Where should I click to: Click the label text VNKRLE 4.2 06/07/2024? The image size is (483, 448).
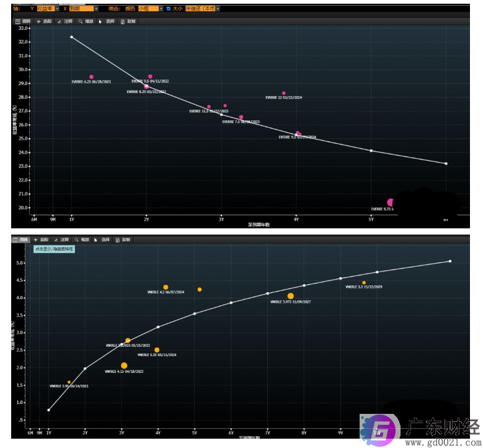point(166,292)
